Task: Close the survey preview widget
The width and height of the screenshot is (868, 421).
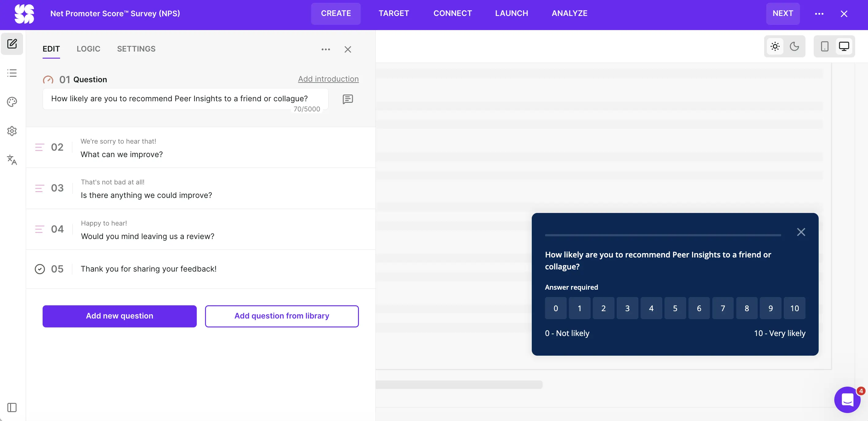Action: 801,232
